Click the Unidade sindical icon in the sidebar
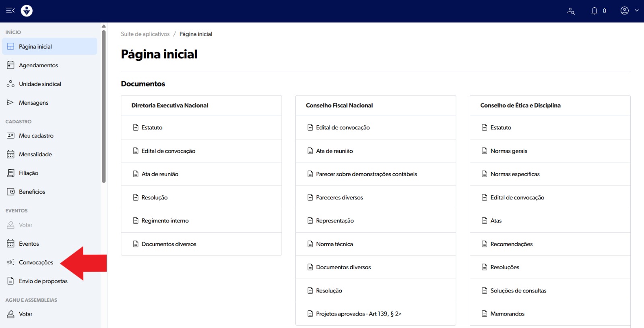 (x=10, y=84)
